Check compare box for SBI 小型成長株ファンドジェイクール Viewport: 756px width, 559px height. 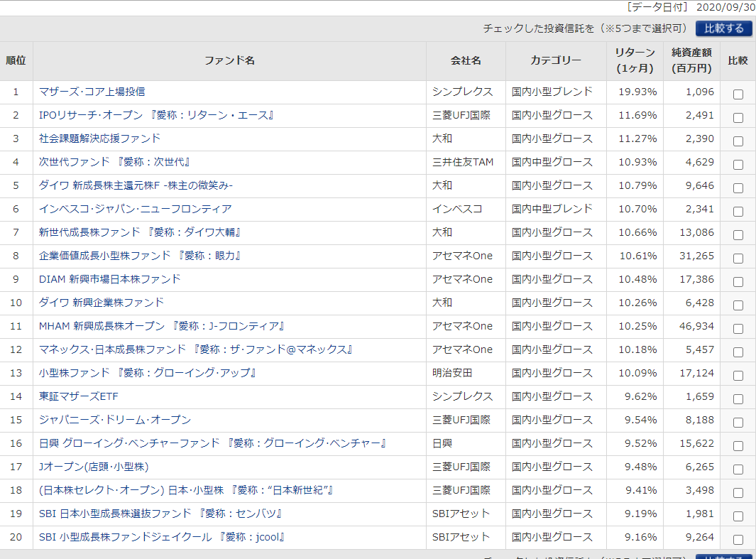[x=738, y=539]
